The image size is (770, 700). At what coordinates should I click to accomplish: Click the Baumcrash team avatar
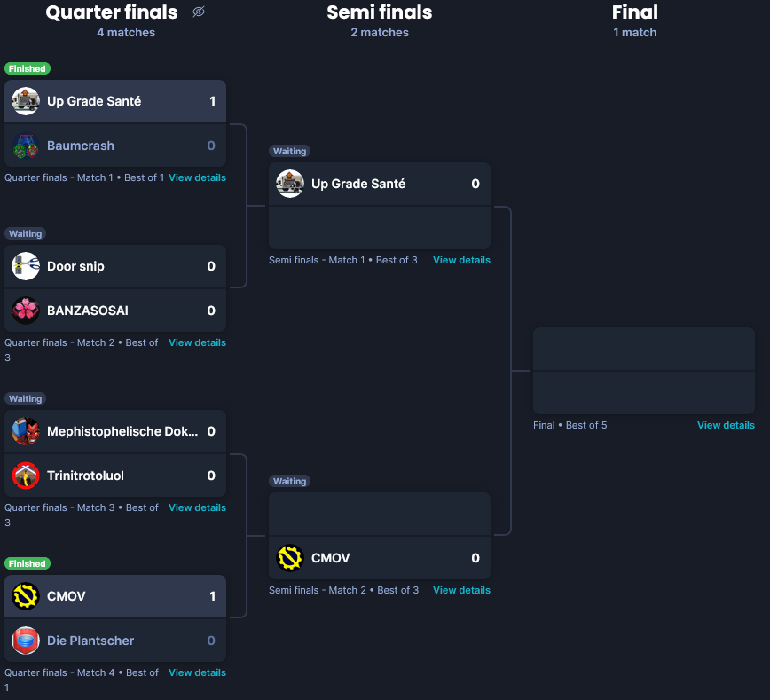pyautogui.click(x=26, y=146)
